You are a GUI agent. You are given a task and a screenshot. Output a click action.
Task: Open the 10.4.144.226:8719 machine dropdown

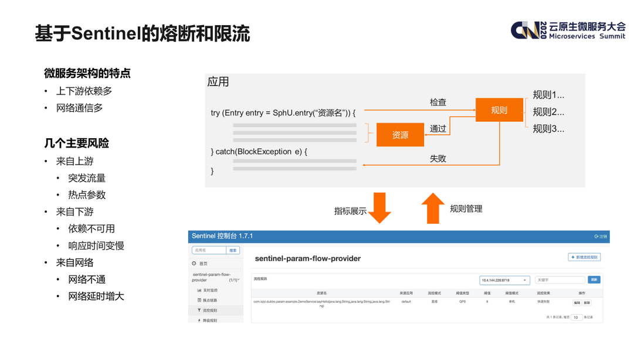click(x=504, y=280)
